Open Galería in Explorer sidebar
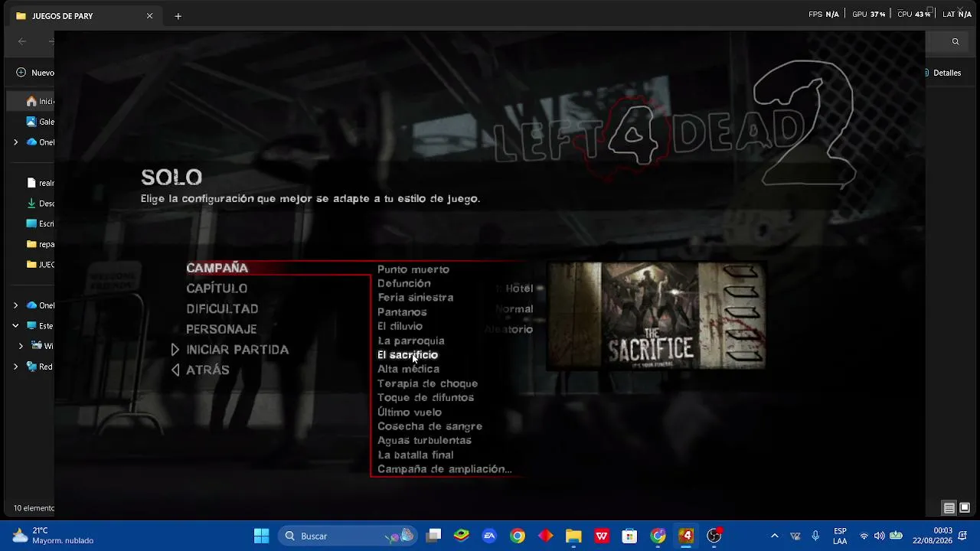Viewport: 980px width, 551px height. [39, 122]
